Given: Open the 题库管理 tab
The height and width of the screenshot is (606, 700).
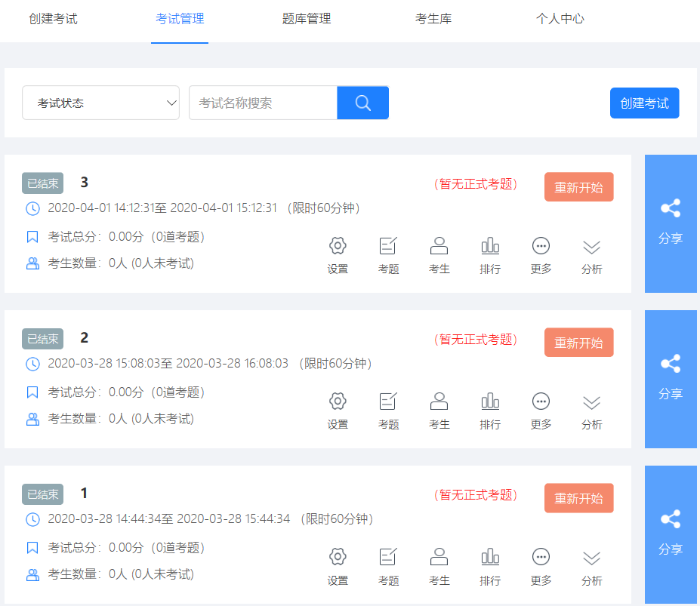Looking at the screenshot, I should tap(307, 19).
